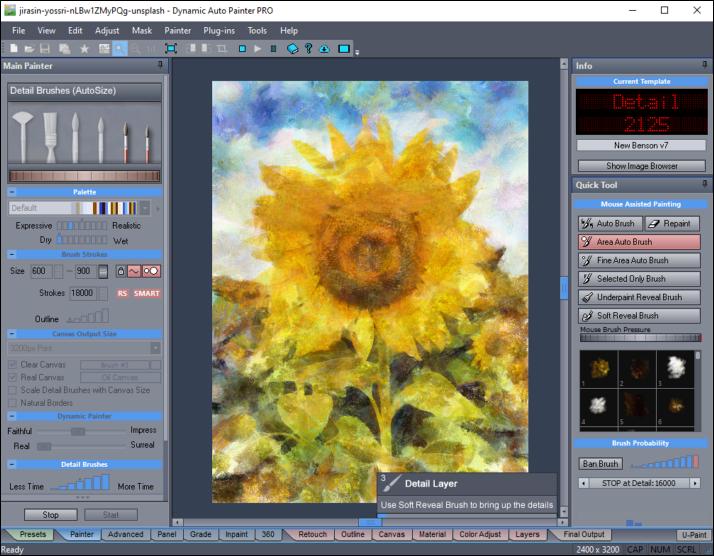The image size is (714, 556).
Task: Select the thin red-handled brush on right
Action: click(x=147, y=144)
